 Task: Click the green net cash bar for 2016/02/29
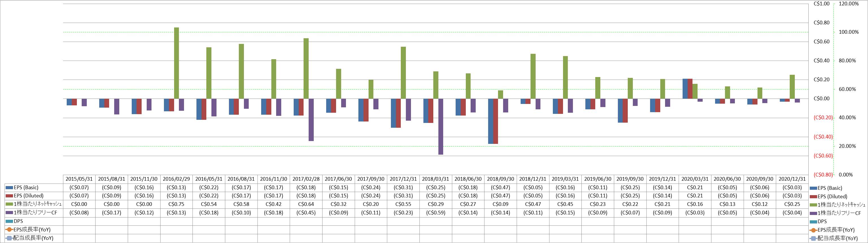coord(176,63)
